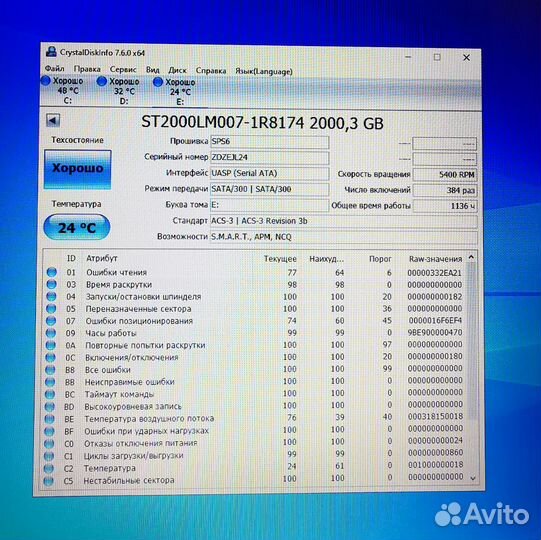The width and height of the screenshot is (541, 540).
Task: Click the status icon for Все ошибки
Action: pos(50,370)
